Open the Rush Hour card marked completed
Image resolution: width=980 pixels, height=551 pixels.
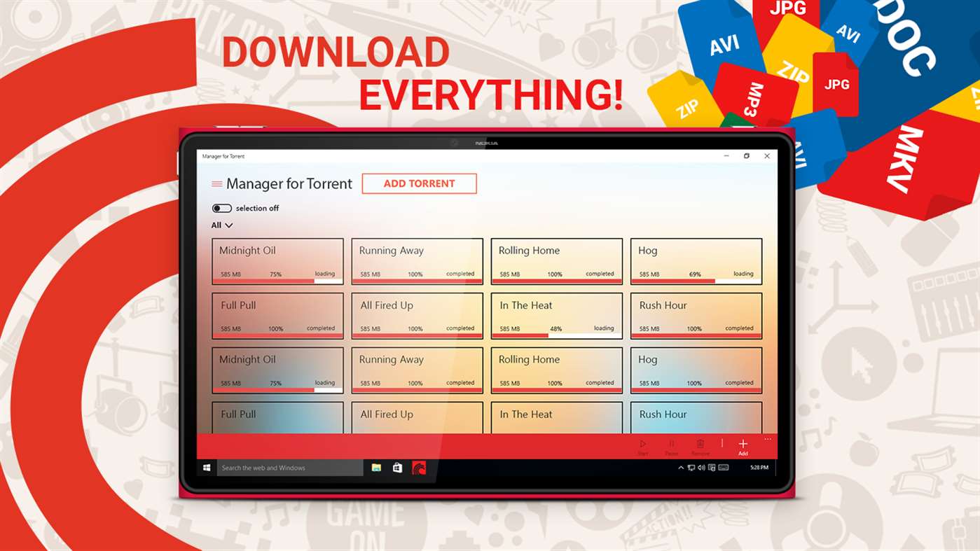tap(696, 316)
